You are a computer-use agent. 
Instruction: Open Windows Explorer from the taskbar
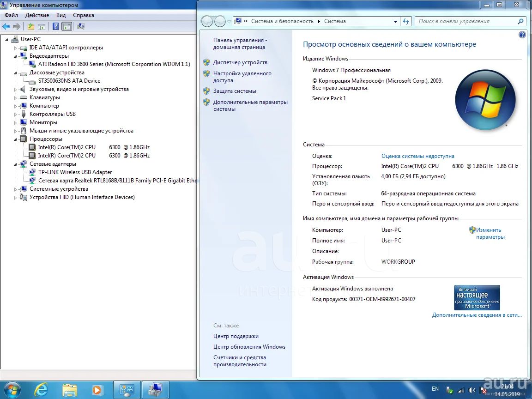(x=70, y=390)
